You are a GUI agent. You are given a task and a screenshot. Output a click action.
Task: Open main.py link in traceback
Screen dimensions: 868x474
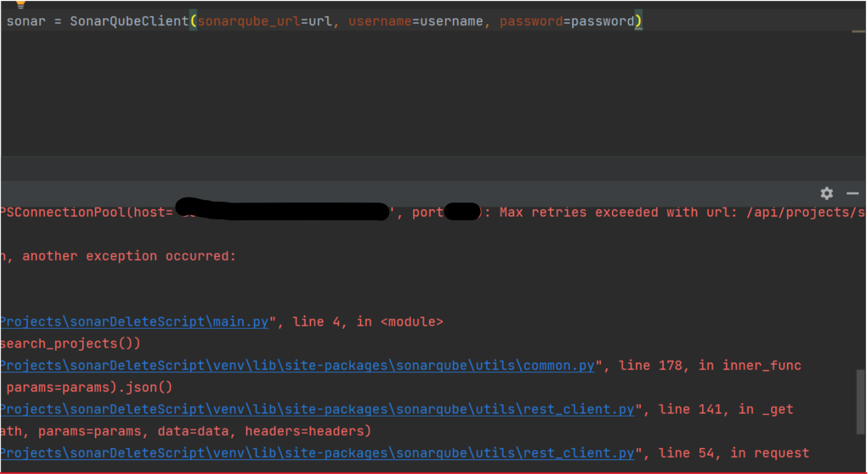click(134, 322)
